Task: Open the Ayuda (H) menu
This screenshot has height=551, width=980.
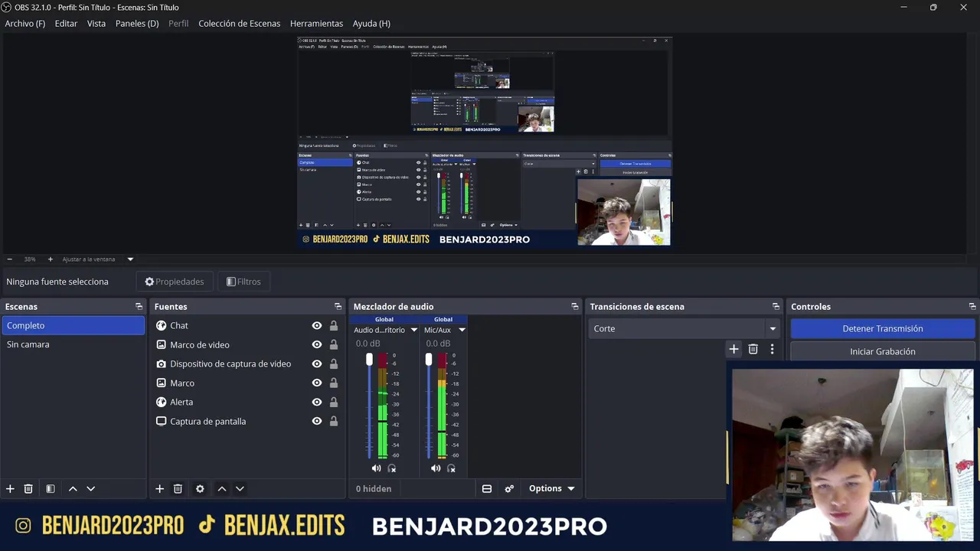Action: click(x=371, y=24)
